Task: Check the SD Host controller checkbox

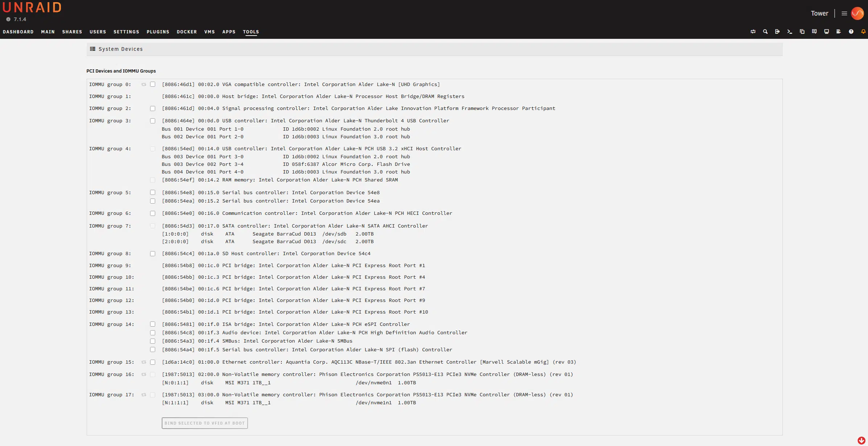Action: pos(153,254)
